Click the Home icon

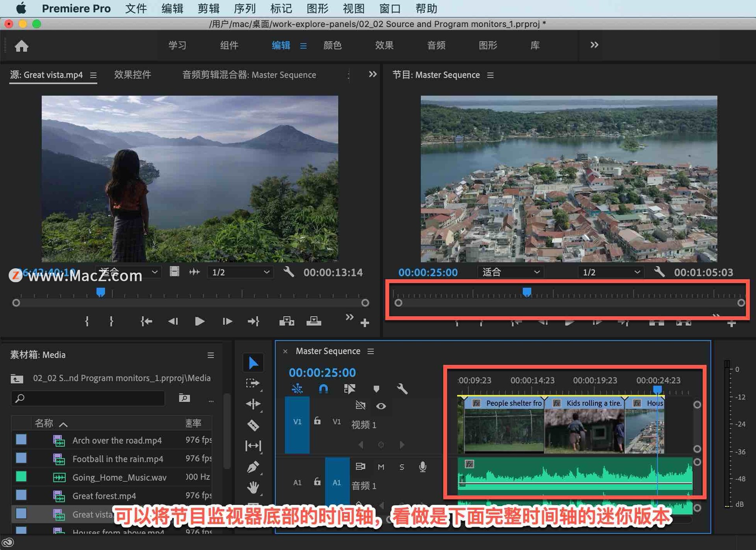(x=22, y=46)
